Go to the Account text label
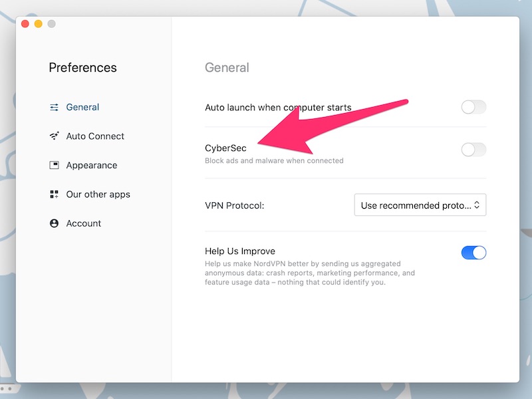532x399 pixels. pos(84,223)
